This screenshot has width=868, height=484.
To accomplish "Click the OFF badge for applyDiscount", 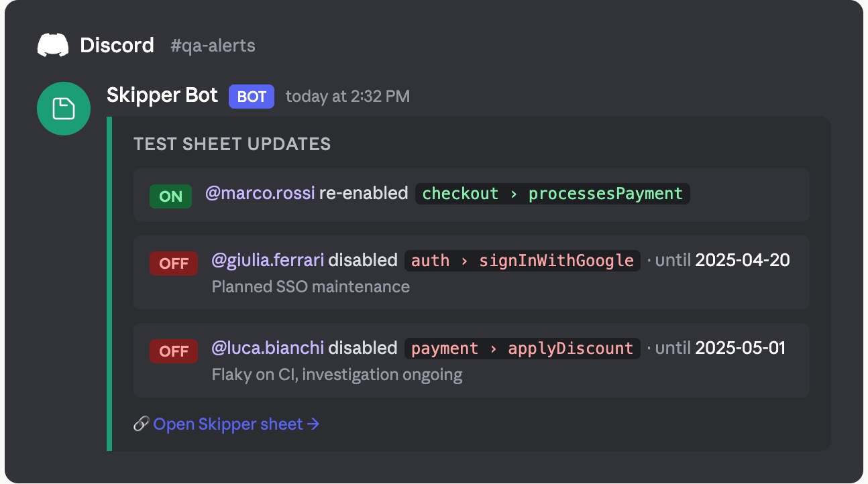I will point(174,351).
